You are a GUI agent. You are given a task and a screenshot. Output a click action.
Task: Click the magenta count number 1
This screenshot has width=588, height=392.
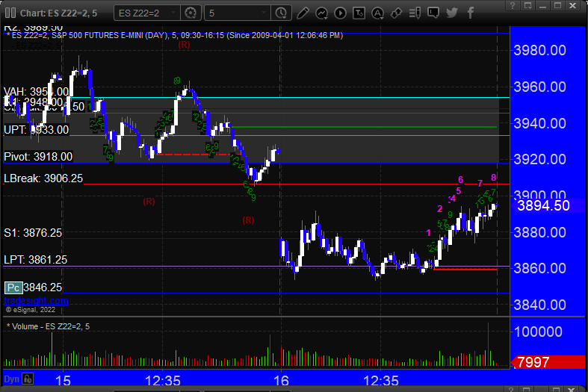click(x=429, y=233)
